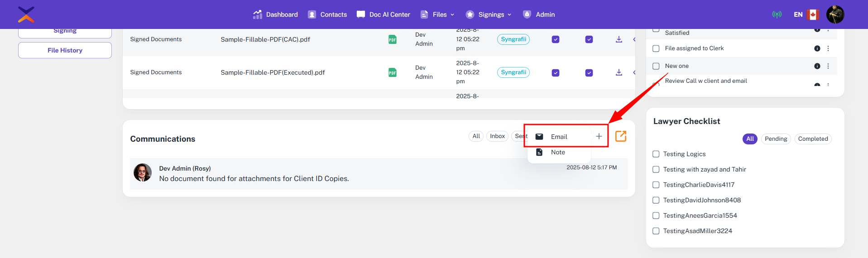Click info icon for File assigned to Clerk

817,48
